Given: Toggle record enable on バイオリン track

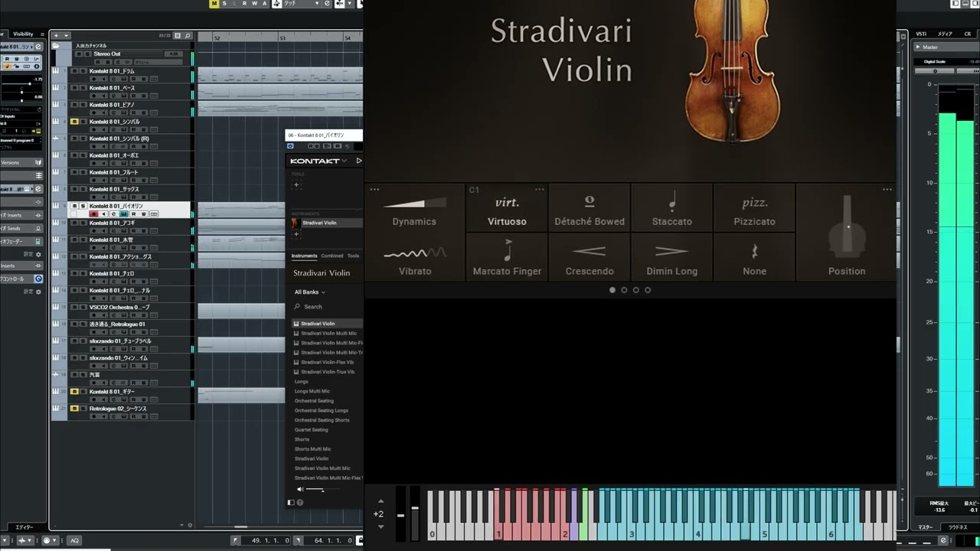Looking at the screenshot, I should pos(94,214).
